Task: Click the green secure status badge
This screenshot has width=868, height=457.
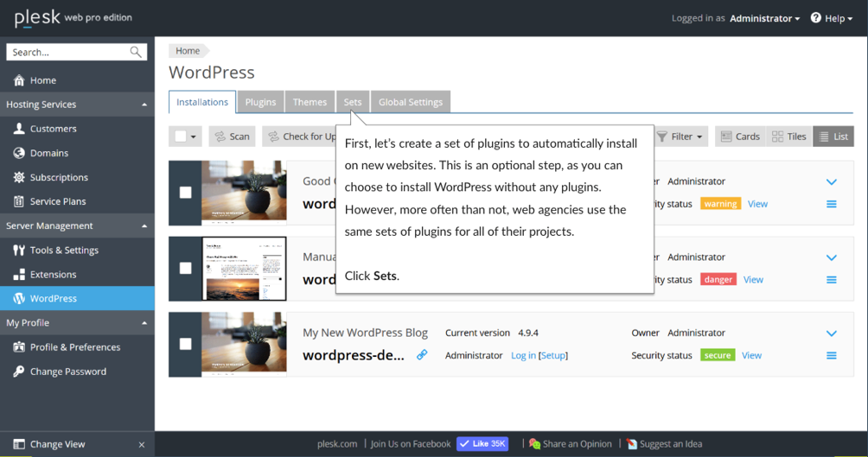Action: (x=718, y=355)
